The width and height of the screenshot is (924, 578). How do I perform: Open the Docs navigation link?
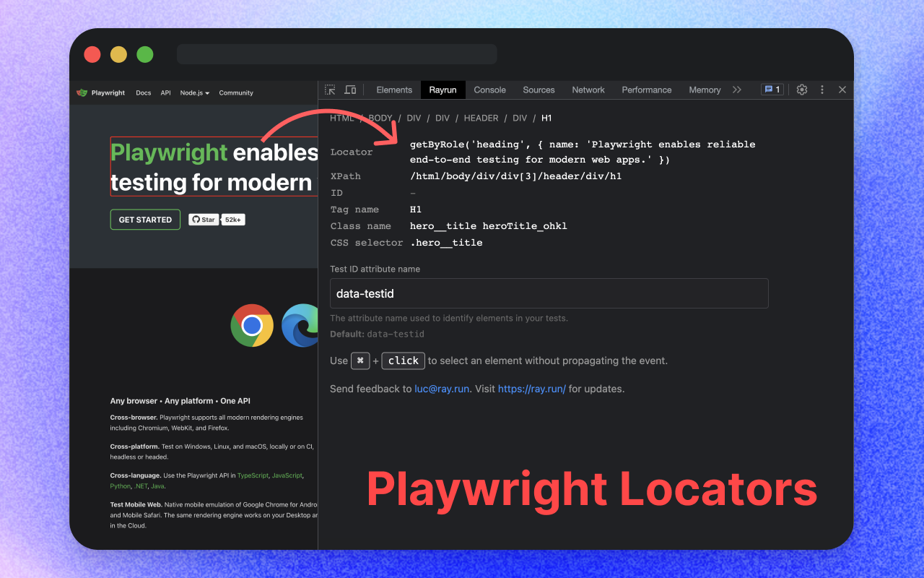(x=144, y=92)
